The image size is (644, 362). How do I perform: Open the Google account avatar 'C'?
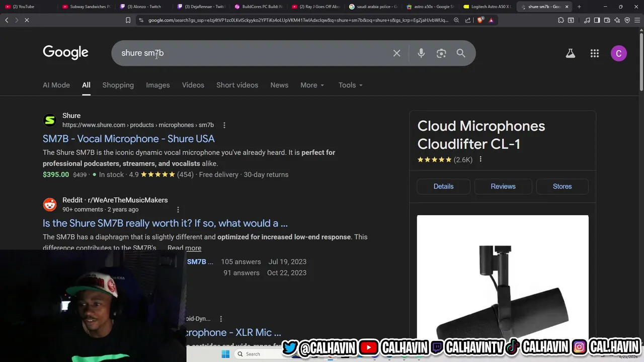click(619, 53)
